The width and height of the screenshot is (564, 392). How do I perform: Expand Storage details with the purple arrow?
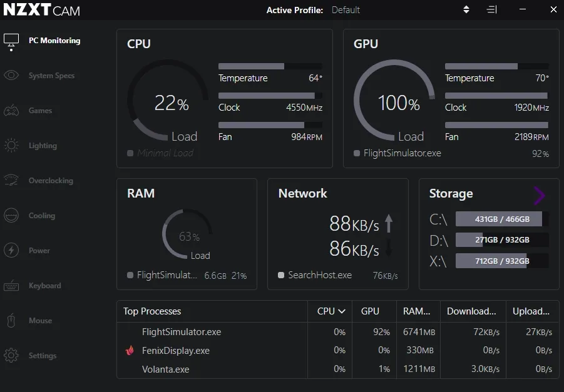tap(539, 196)
